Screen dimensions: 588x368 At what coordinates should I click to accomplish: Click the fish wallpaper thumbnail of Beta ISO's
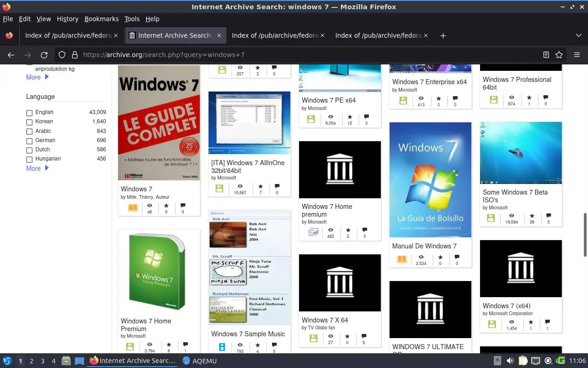[521, 153]
